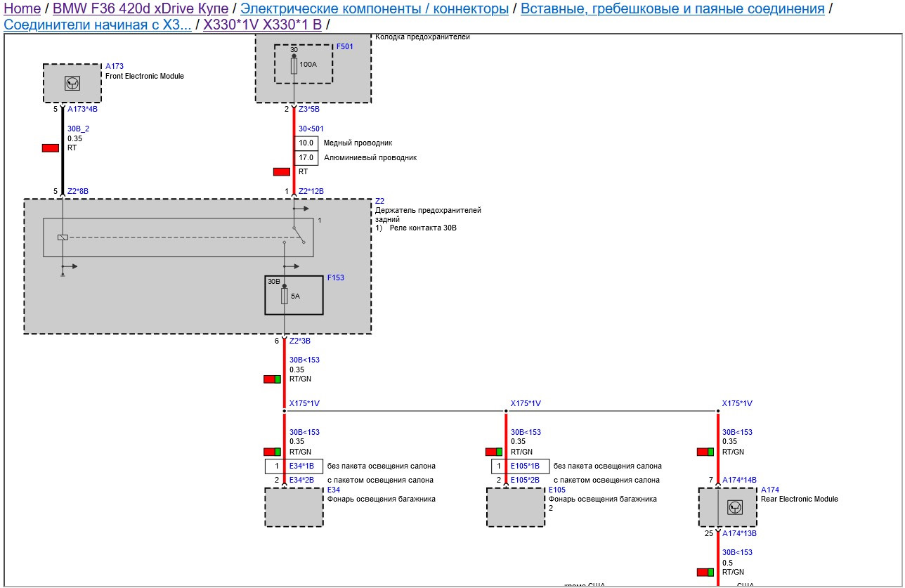This screenshot has width=905, height=588.
Task: Click red/green swatch on the E105 branch wire
Action: point(494,452)
